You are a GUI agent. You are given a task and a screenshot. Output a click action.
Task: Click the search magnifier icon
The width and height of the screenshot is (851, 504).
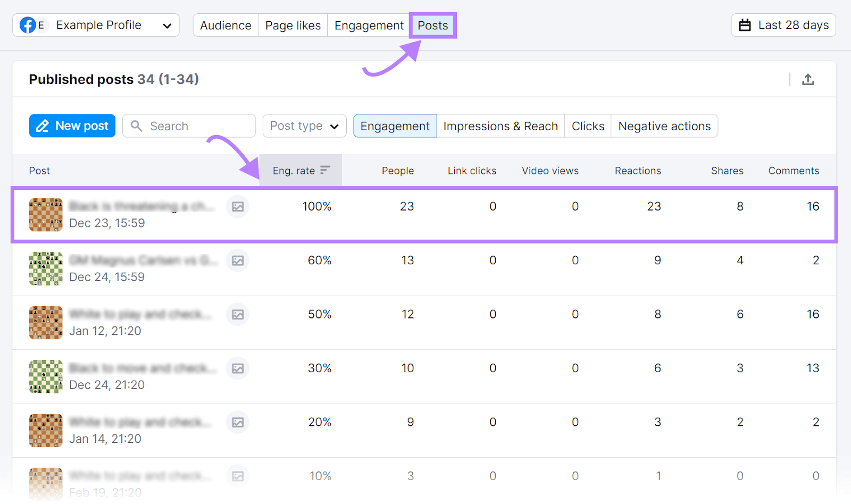click(137, 125)
